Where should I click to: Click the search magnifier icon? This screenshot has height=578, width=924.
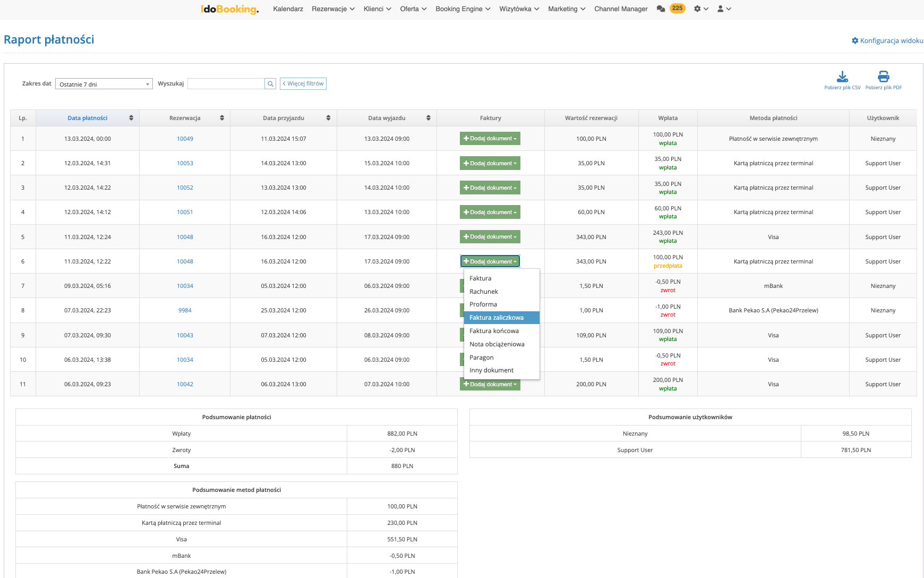(x=270, y=84)
